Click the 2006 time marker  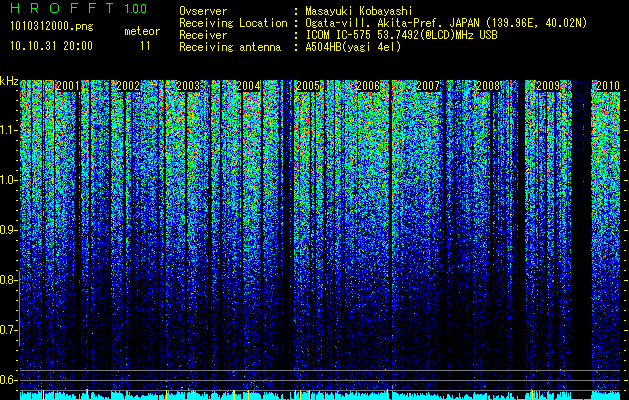pyautogui.click(x=368, y=86)
